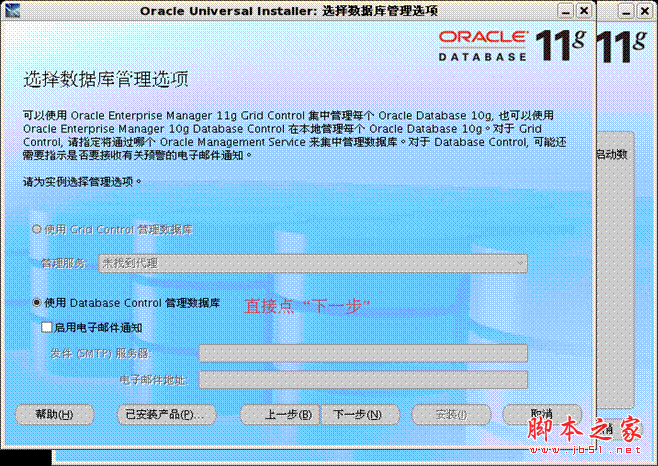The height and width of the screenshot is (466, 658).
Task: Select the Grid Control management radio button
Action: pyautogui.click(x=37, y=229)
